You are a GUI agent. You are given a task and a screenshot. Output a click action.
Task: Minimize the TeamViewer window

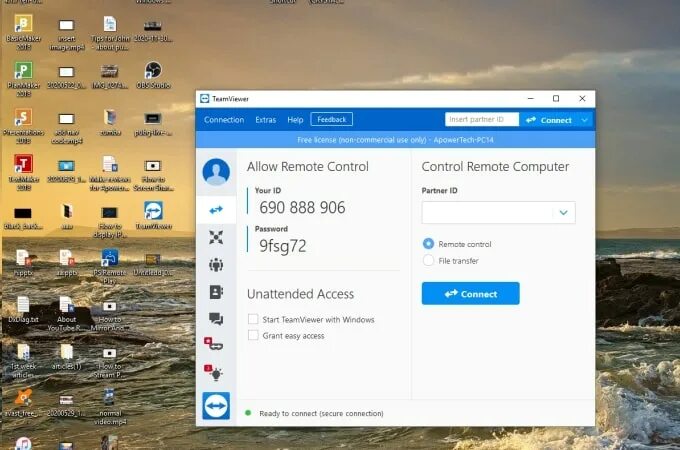[x=530, y=99]
